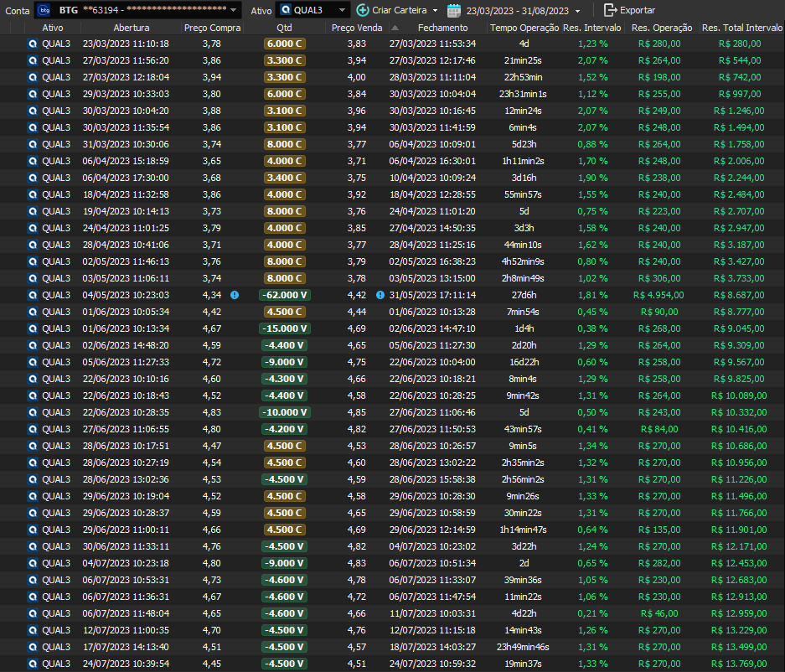Expand the Criar Carteira dropdown arrow
This screenshot has height=672, width=785.
pyautogui.click(x=435, y=11)
